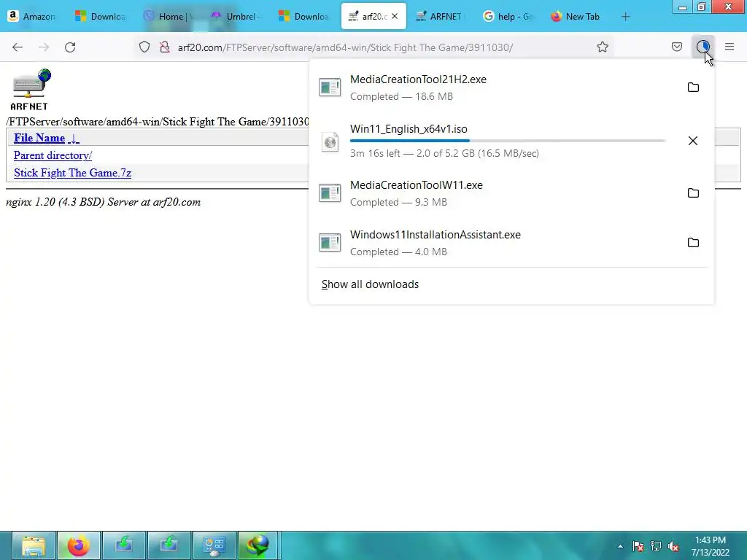Open the taskbar clock showing 1:43 PM
Viewport: 747px width, 560px height.
pos(711,546)
